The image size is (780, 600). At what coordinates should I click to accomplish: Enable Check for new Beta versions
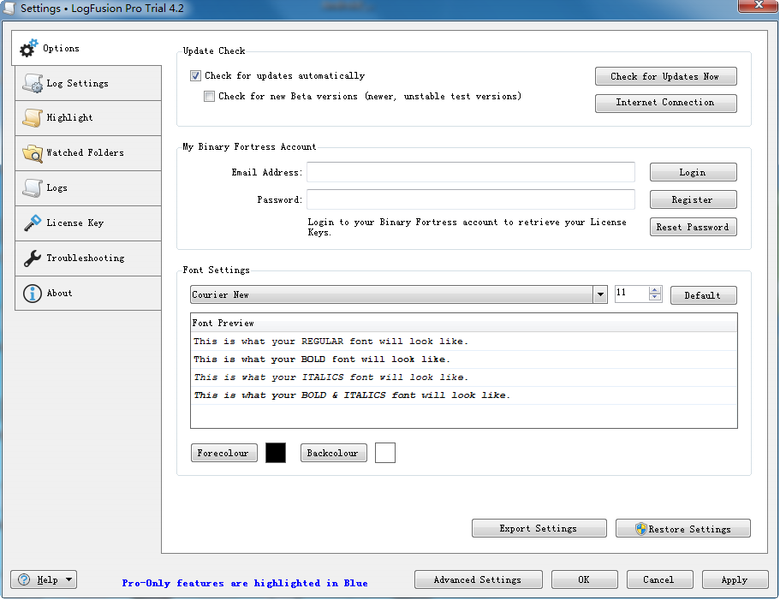209,97
